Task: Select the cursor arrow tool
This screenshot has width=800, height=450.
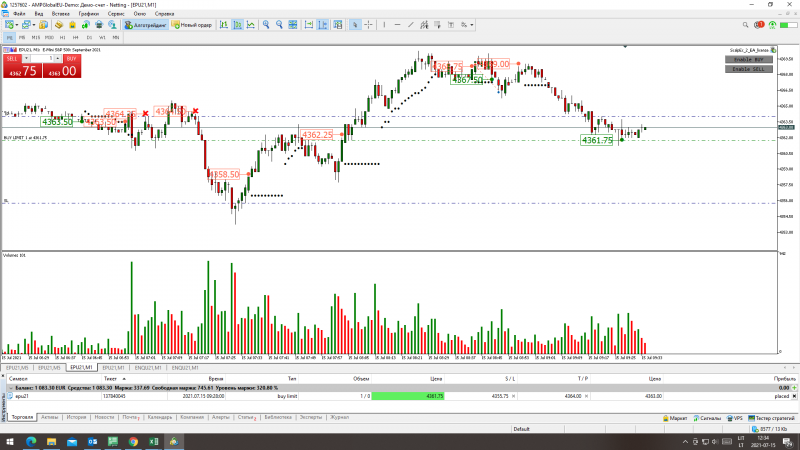Action: coord(355,24)
